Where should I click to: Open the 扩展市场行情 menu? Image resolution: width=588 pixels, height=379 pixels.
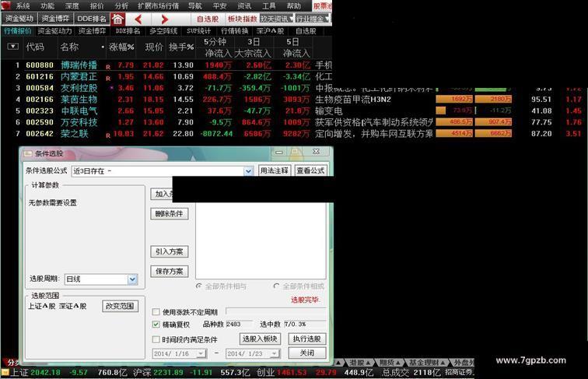click(158, 6)
